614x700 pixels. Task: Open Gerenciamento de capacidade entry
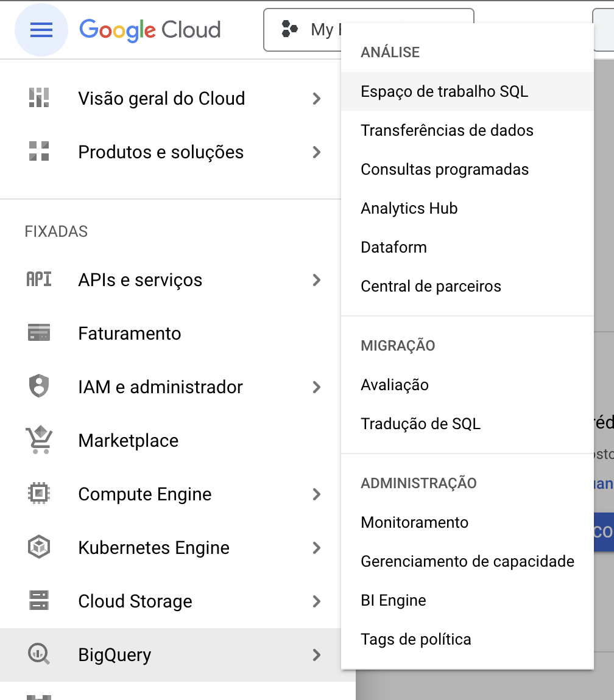tap(467, 561)
